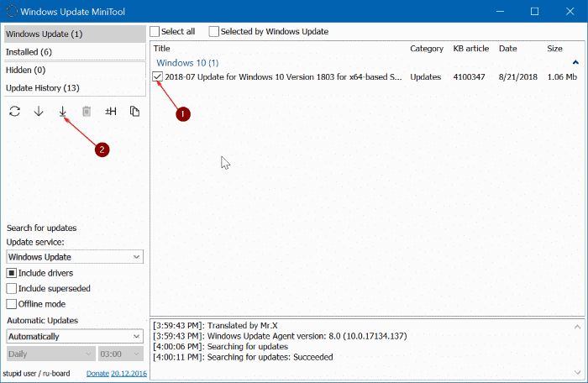
Task: Open the Installed (6) list
Action: [75, 52]
